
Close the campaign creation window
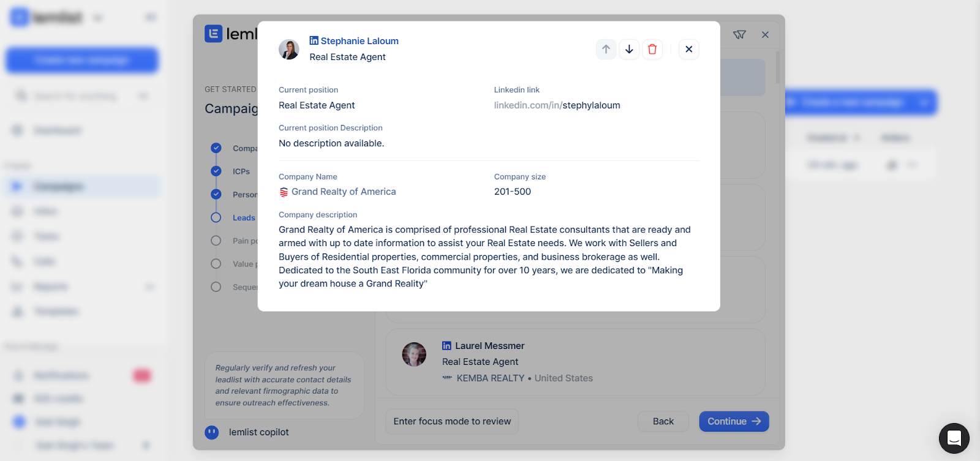pyautogui.click(x=765, y=35)
